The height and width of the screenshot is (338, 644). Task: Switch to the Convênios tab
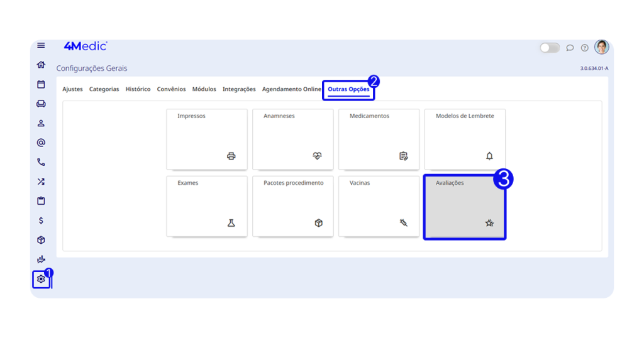click(x=171, y=89)
